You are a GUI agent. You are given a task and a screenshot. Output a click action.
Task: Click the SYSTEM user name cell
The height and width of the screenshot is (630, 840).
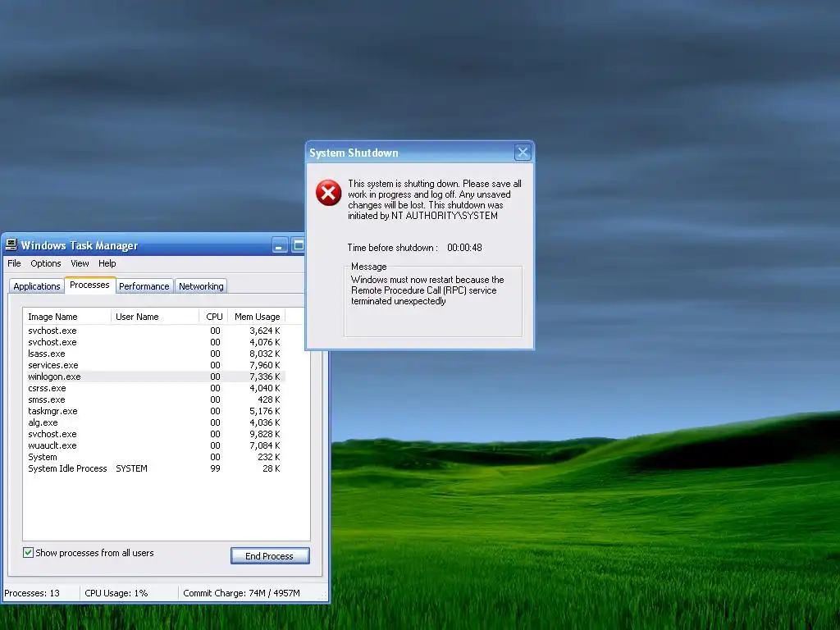[x=131, y=468]
